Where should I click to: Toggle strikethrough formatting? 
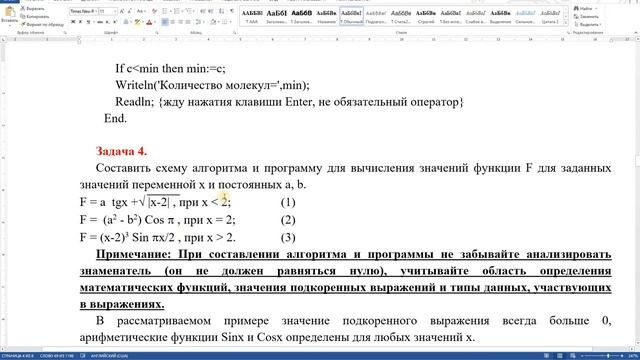[x=100, y=22]
